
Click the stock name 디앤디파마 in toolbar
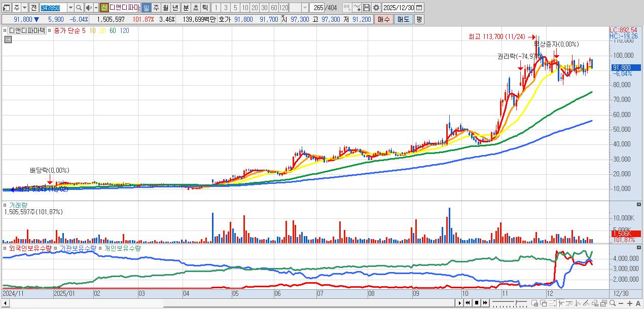point(124,8)
